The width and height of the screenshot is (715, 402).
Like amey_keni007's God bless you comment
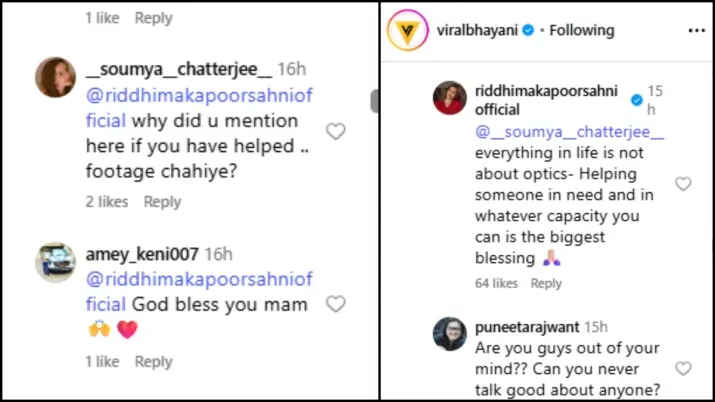[x=336, y=304]
